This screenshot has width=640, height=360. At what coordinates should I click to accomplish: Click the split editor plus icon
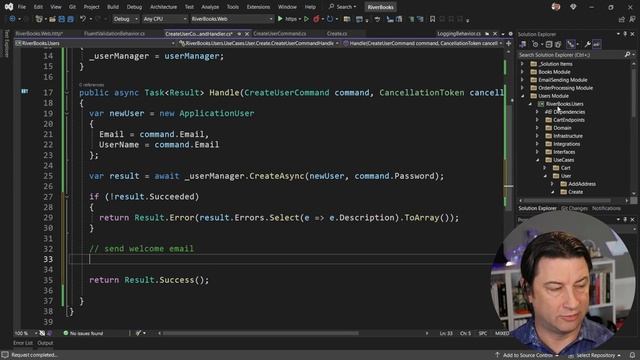[x=509, y=43]
